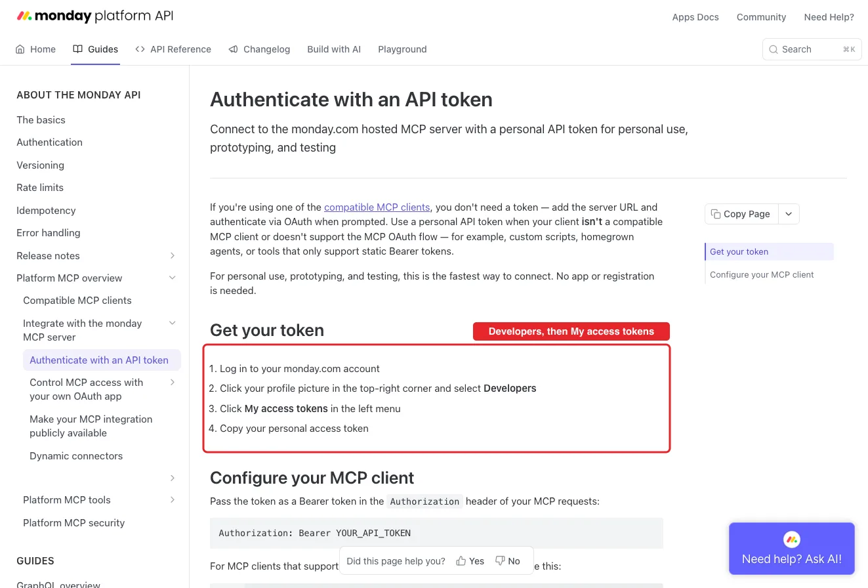Open Idempotency sidebar entry
The image size is (868, 588).
coord(46,210)
